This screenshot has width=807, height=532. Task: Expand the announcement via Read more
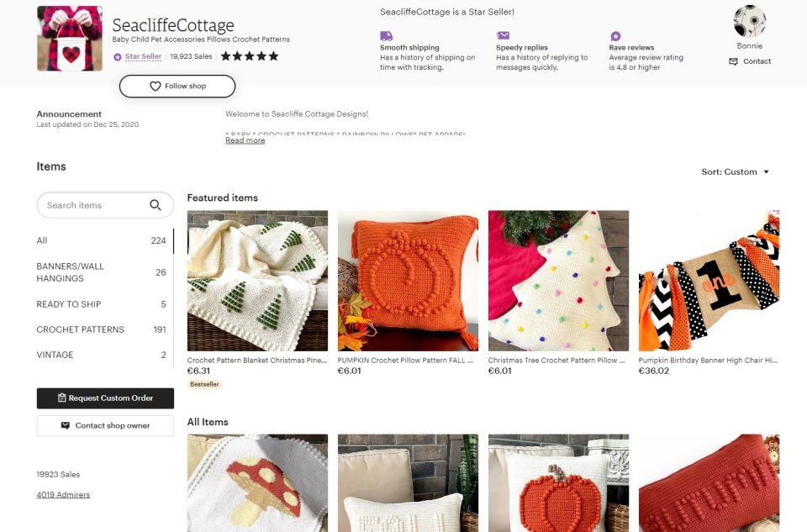[244, 140]
